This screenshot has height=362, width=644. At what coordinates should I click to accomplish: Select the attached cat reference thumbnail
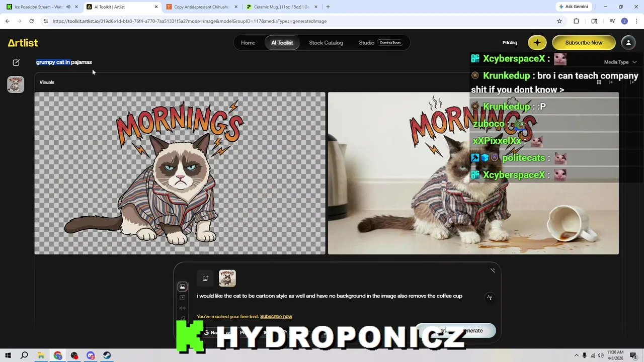click(227, 278)
